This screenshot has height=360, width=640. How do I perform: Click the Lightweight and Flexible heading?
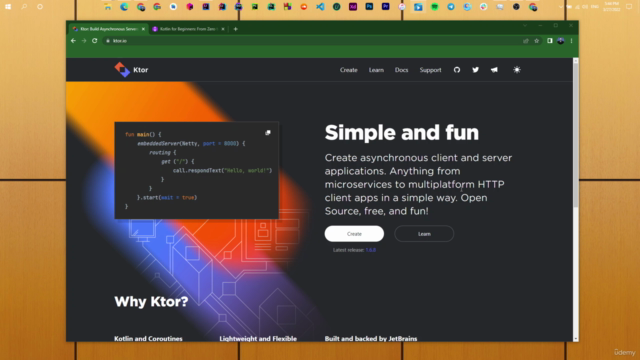pos(258,339)
